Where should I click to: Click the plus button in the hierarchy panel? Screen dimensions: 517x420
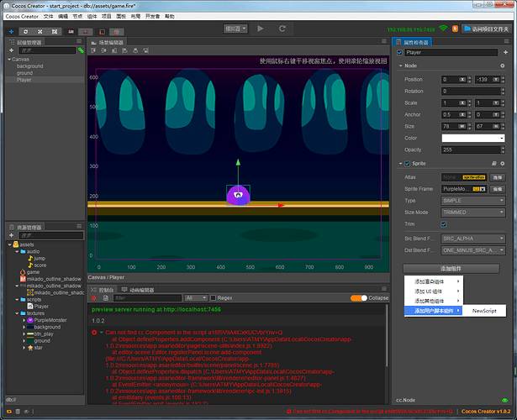click(x=11, y=50)
